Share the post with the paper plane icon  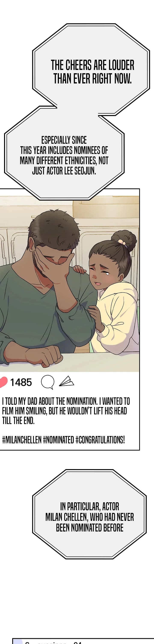tap(66, 381)
